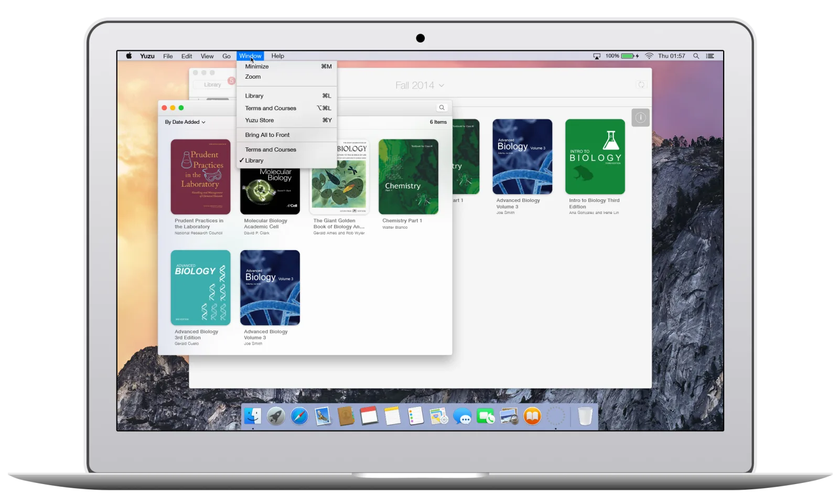Open the Trash in the dock
This screenshot has height=504, width=839.
[x=585, y=416]
